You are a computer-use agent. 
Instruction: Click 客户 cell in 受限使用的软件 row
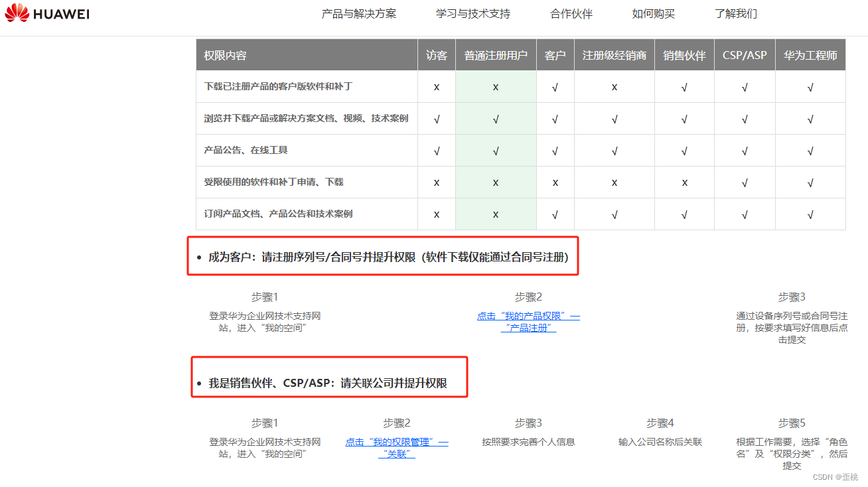(x=555, y=182)
